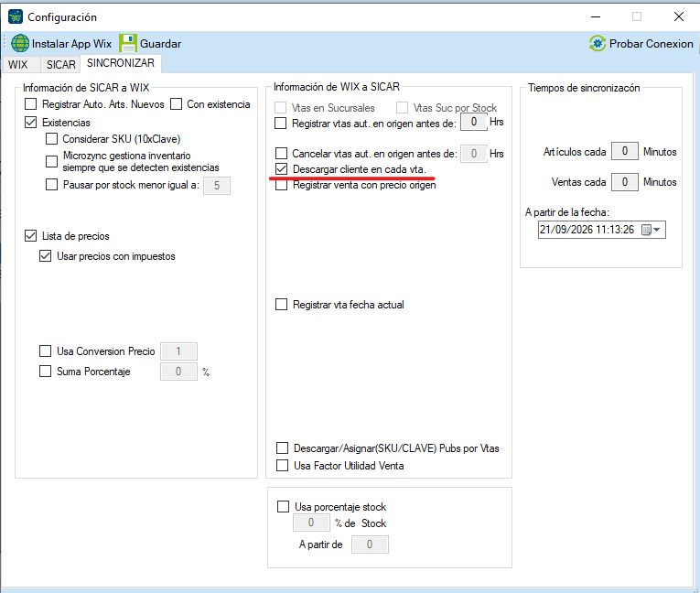Click the Configuración window app icon
This screenshot has height=593, width=700.
point(16,16)
